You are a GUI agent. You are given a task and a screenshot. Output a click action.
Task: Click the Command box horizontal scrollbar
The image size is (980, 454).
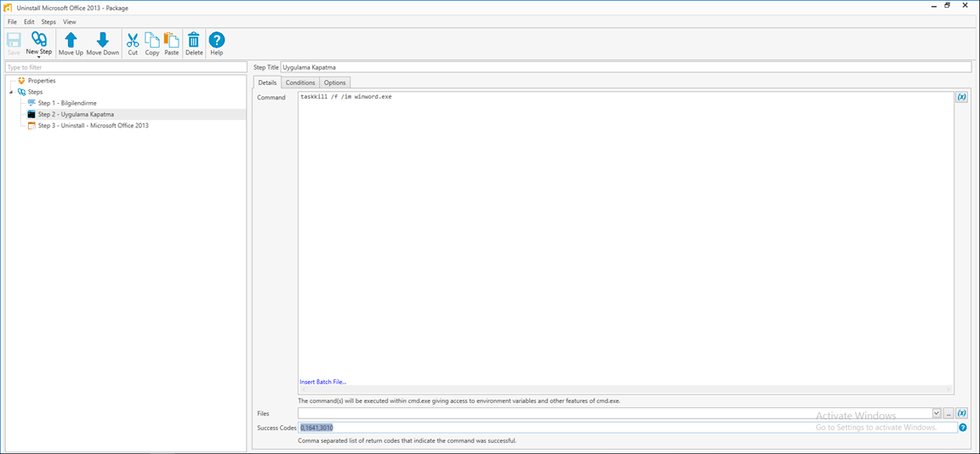tap(625, 389)
